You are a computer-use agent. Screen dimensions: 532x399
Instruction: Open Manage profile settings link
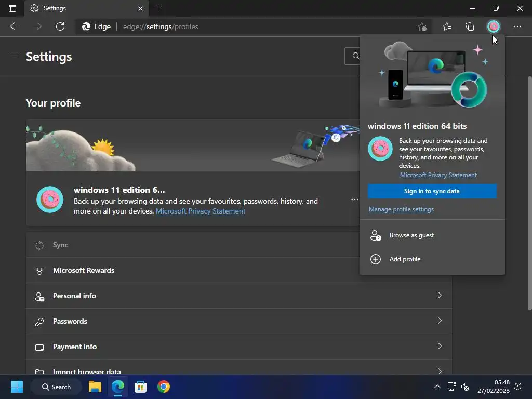[401, 209]
